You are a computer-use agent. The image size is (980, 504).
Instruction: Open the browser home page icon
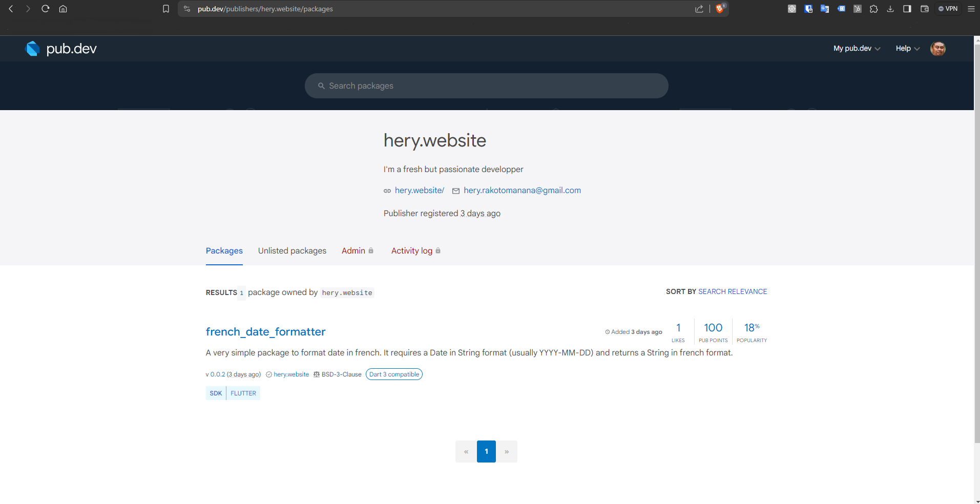coord(63,9)
